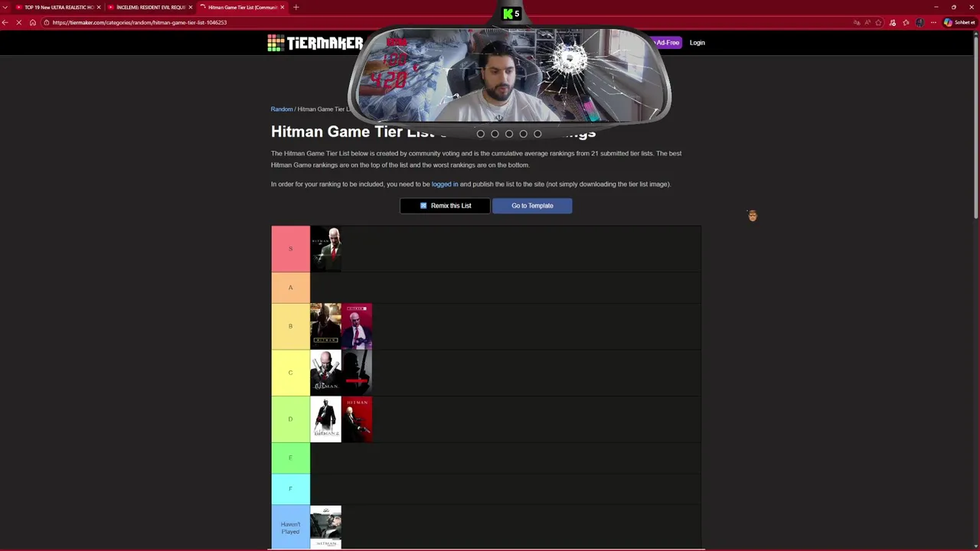The height and width of the screenshot is (551, 980).
Task: Follow the 'logged in' link
Action: 445,184
